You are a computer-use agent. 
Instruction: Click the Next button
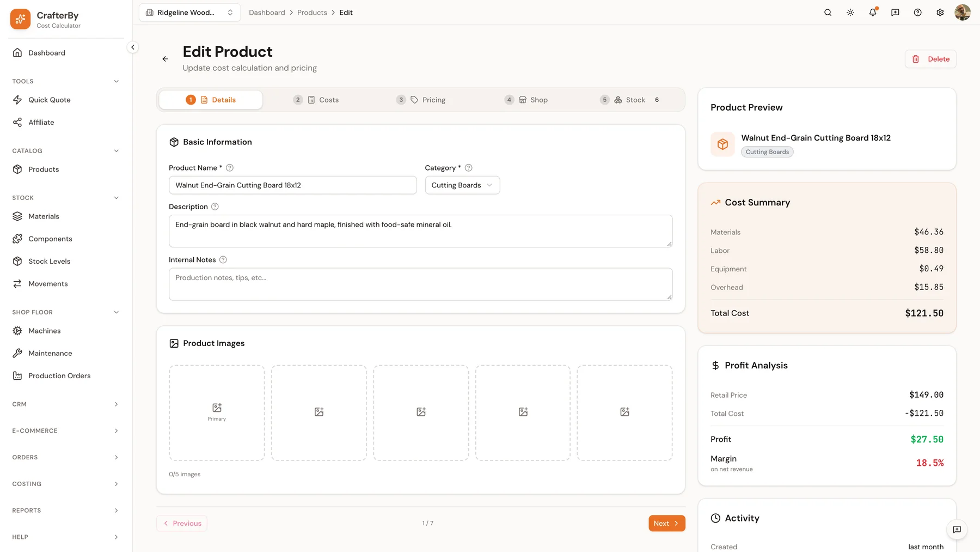(x=666, y=523)
